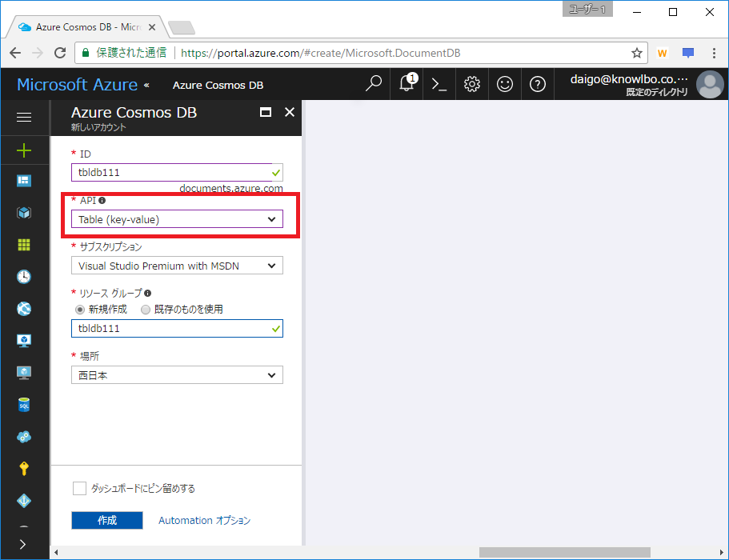Click the browser address bar URL

[x=320, y=53]
